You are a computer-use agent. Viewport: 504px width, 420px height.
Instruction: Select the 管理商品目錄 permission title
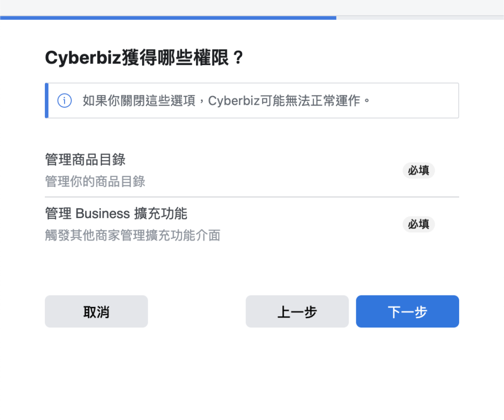point(85,160)
